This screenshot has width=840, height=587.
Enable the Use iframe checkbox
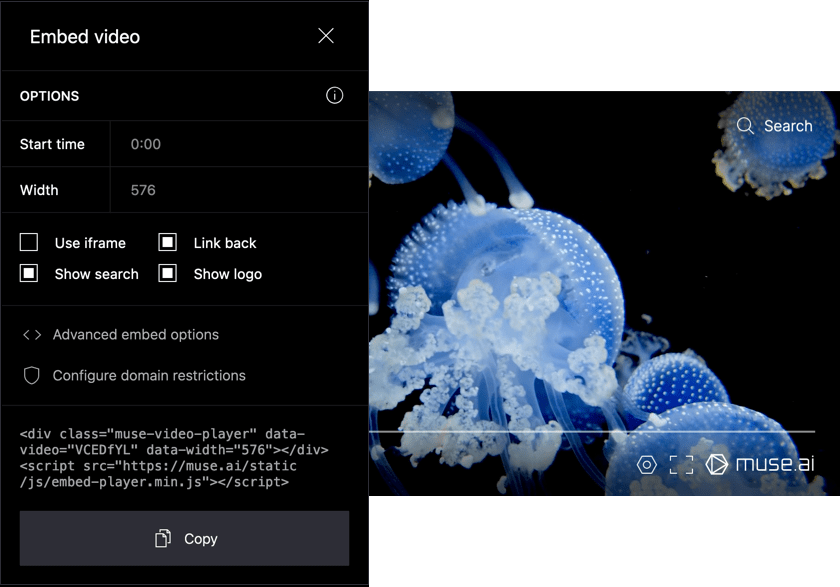(29, 243)
